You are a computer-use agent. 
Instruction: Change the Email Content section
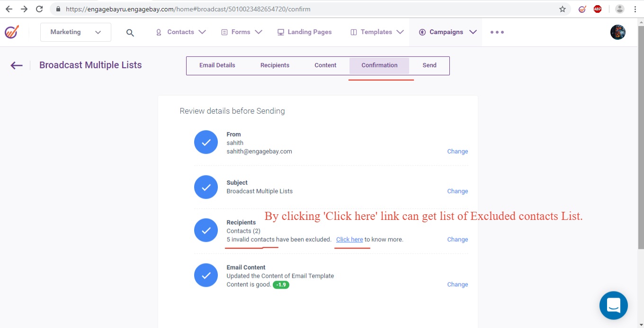(457, 284)
